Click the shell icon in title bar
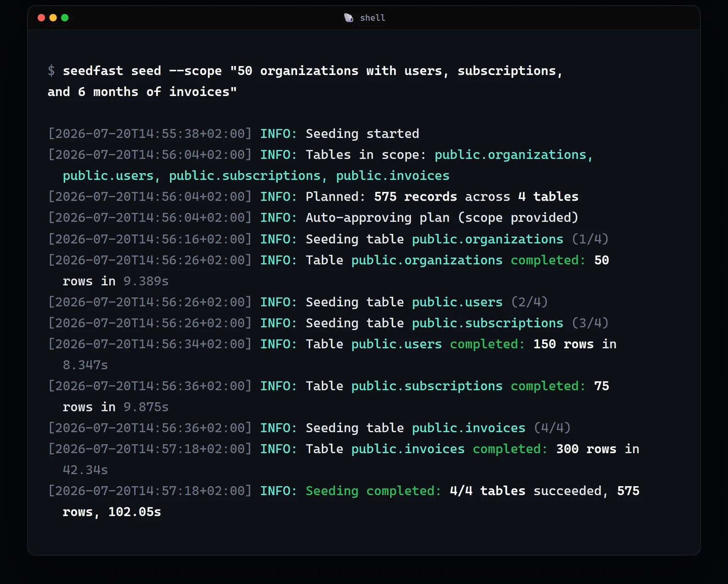 coord(348,18)
